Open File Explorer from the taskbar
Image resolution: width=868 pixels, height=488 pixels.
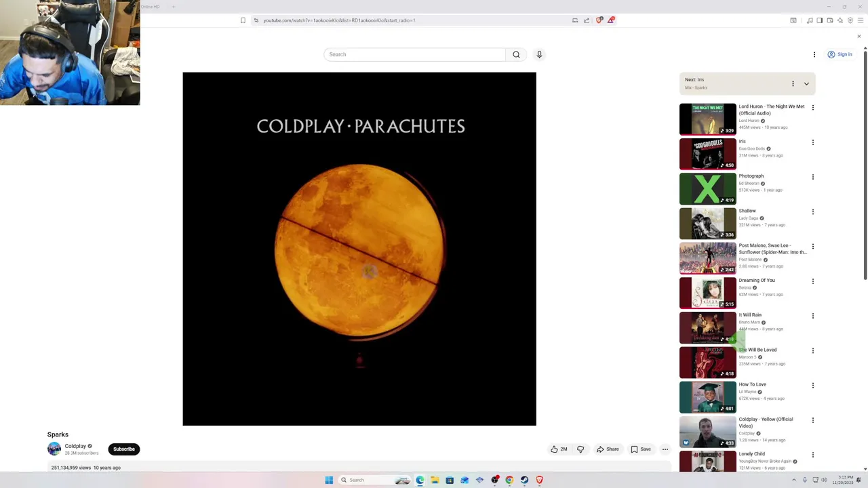(x=435, y=480)
